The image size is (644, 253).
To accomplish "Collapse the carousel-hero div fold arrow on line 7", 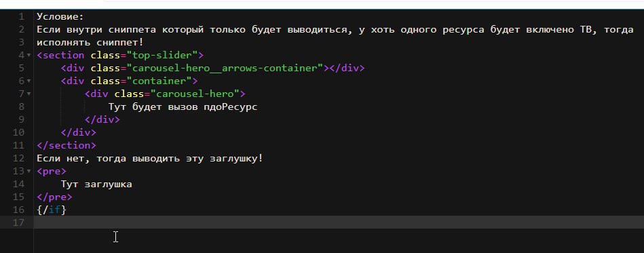I will (29, 94).
